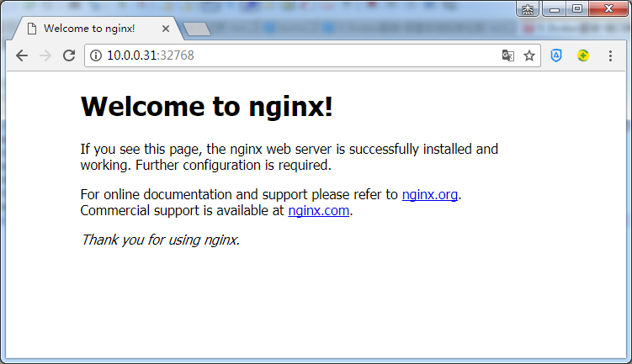Click the tab's page document icon
The width and height of the screenshot is (632, 364).
32,29
